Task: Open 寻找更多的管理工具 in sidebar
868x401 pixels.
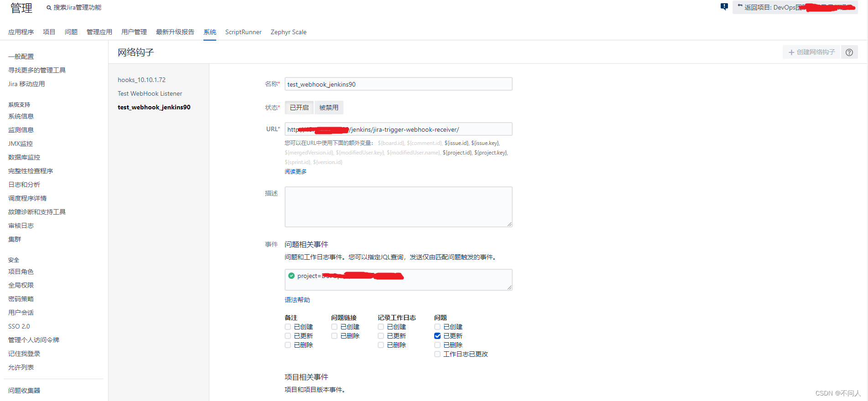Action: click(x=37, y=70)
